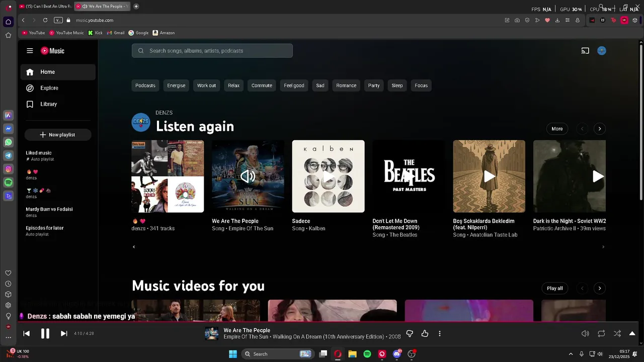The image size is (644, 362).
Task: Create a New playlist
Action: (58, 135)
